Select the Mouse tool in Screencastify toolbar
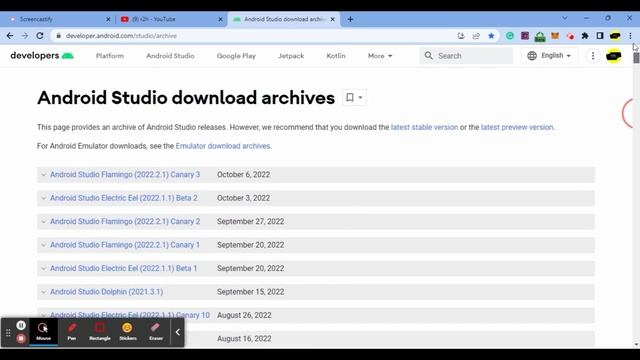640x360 pixels. (x=43, y=332)
